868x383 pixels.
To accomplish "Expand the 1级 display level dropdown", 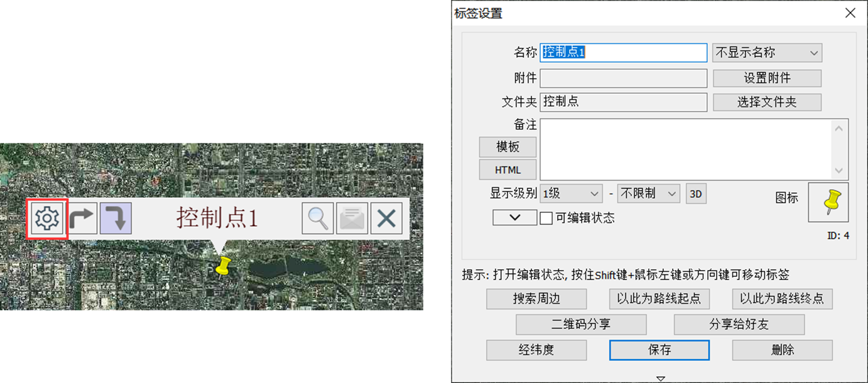I will click(570, 193).
